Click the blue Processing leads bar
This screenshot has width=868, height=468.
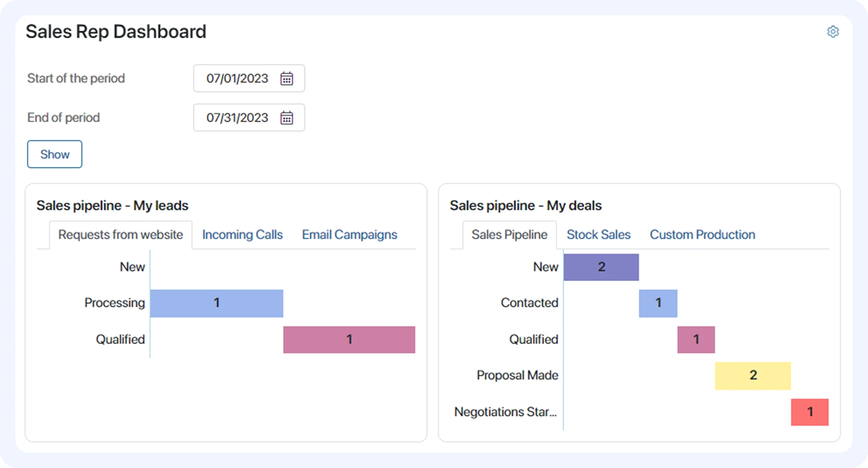point(216,303)
